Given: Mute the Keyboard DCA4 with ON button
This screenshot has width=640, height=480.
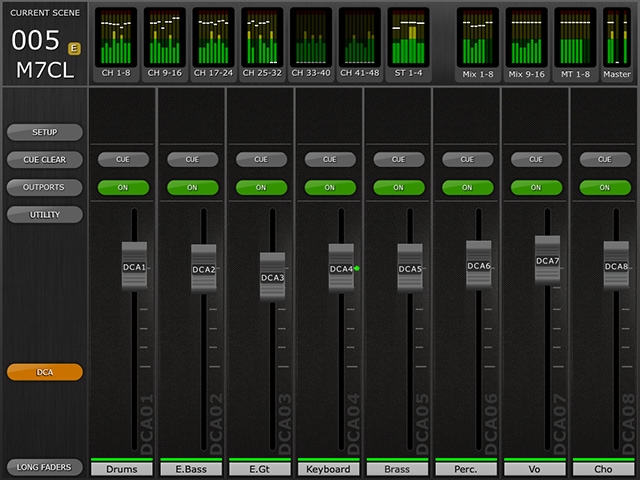Looking at the screenshot, I should click(330, 187).
